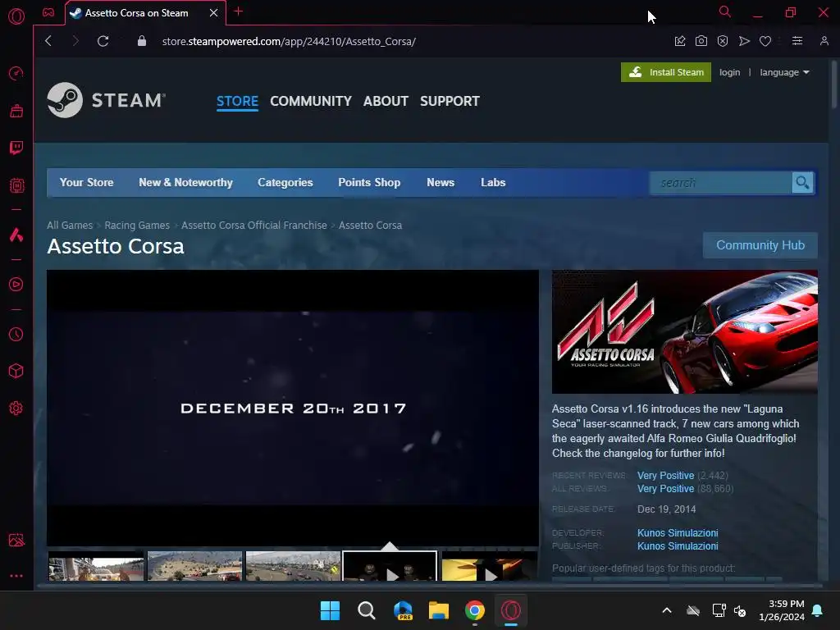Open Windows Start menu
Image resolution: width=840 pixels, height=630 pixels.
tap(330, 610)
